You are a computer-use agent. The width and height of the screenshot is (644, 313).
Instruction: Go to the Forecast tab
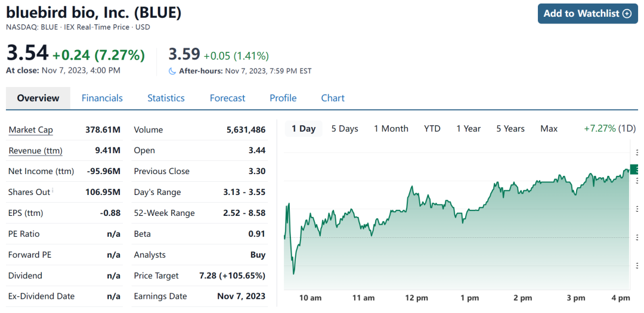point(227,98)
